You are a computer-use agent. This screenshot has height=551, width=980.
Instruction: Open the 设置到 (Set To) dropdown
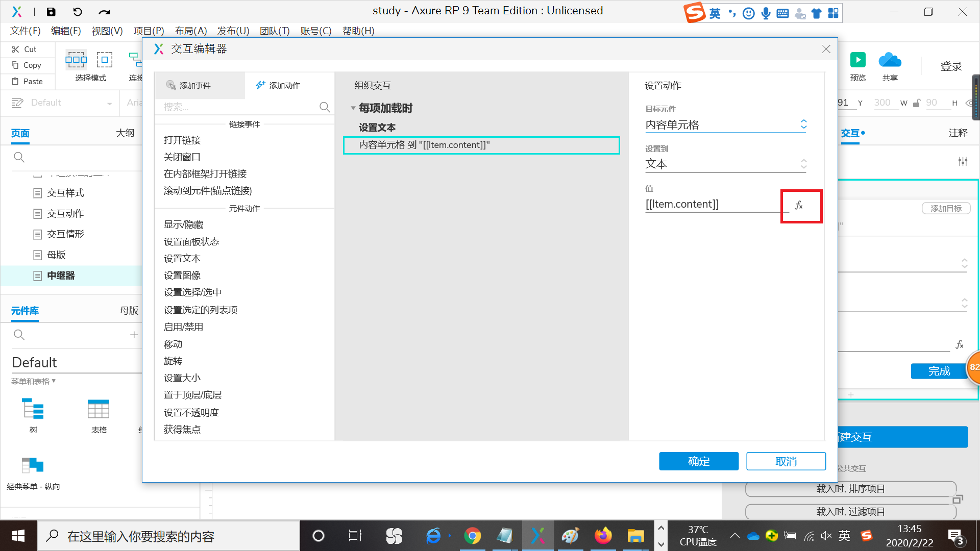[x=726, y=163]
